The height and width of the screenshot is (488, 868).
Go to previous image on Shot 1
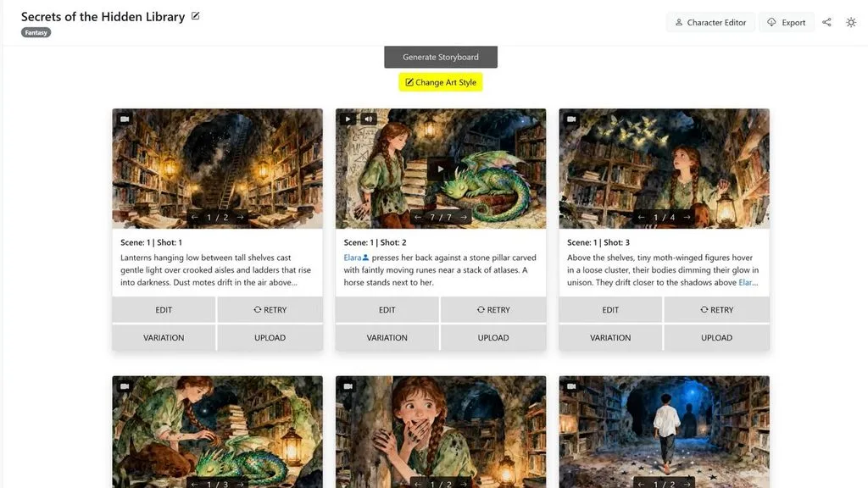[194, 218]
